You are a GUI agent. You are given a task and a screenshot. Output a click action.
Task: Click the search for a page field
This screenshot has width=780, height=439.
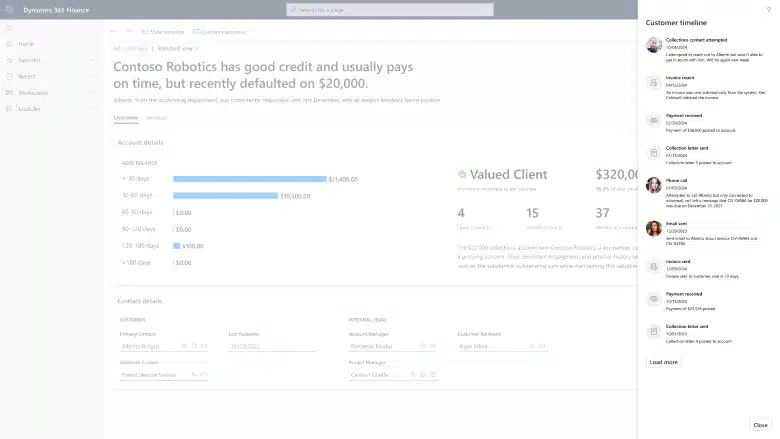(x=390, y=9)
